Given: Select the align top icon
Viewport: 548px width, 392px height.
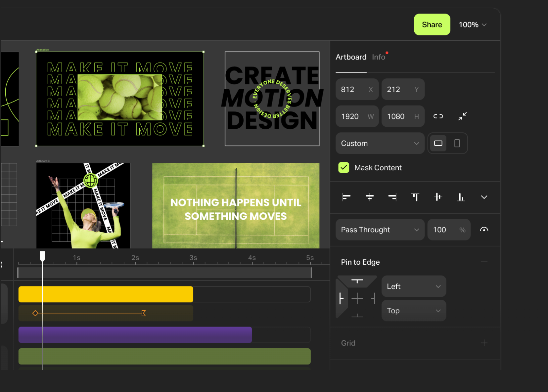Looking at the screenshot, I should (x=416, y=197).
